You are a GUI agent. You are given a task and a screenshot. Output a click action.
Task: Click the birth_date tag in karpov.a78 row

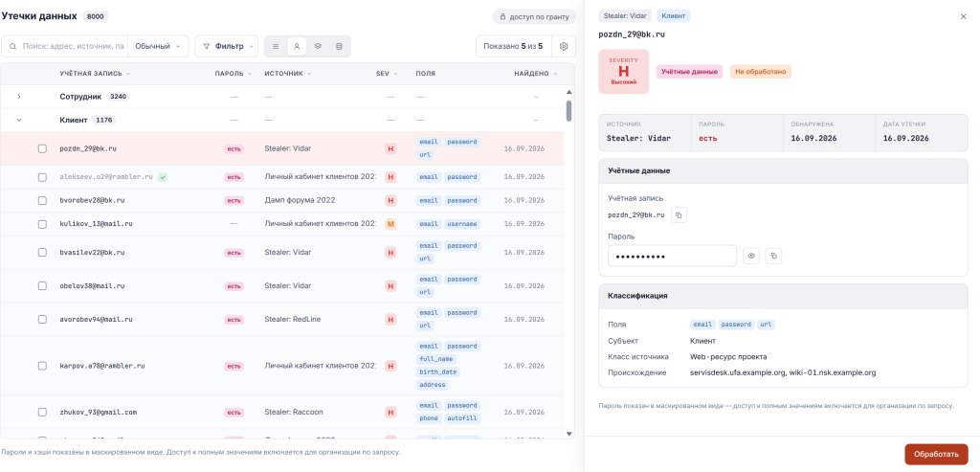pyautogui.click(x=438, y=371)
